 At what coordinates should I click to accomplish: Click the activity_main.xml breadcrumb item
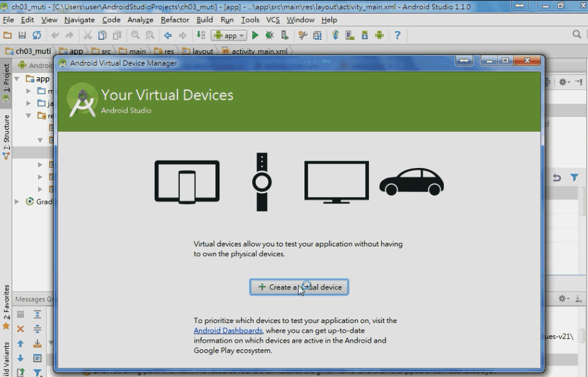(x=255, y=51)
